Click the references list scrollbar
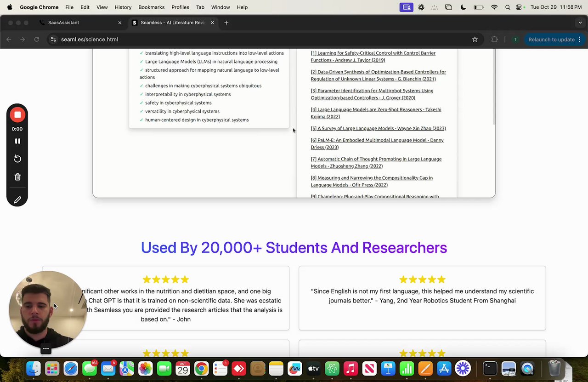Image resolution: width=588 pixels, height=382 pixels. [x=494, y=87]
